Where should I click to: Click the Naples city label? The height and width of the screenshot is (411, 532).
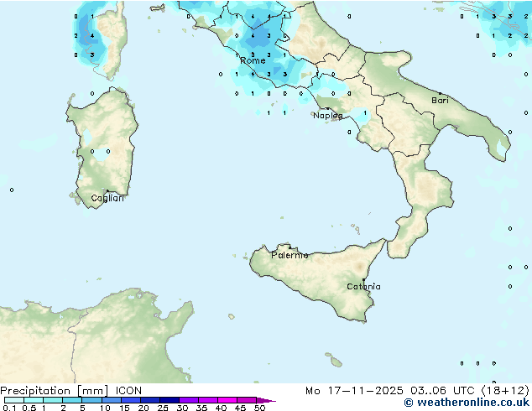[x=328, y=116]
